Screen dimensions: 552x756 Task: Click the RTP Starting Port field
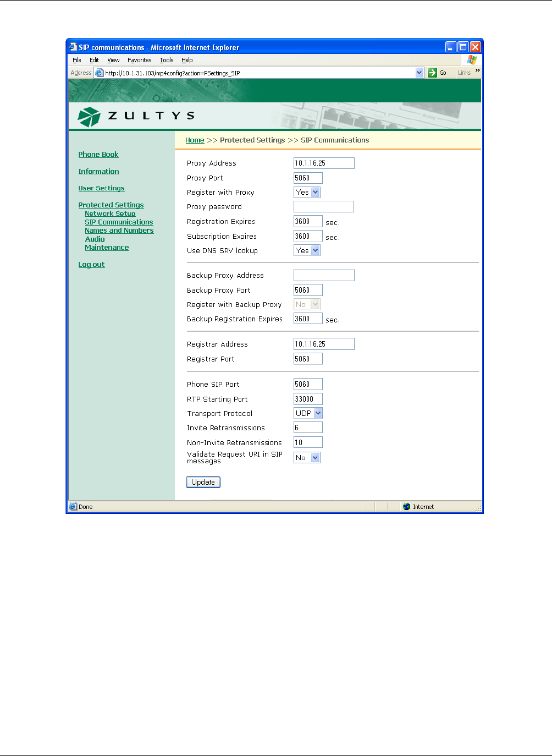[x=308, y=399]
